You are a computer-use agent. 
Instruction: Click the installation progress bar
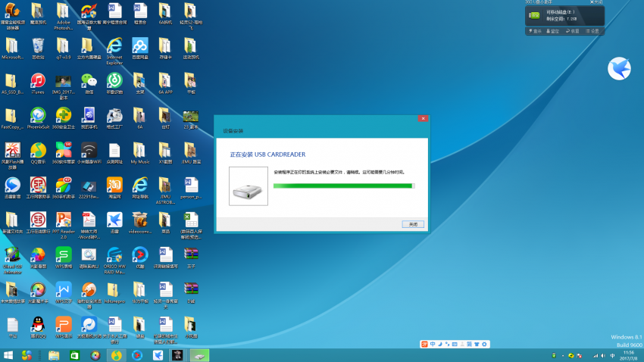[344, 186]
